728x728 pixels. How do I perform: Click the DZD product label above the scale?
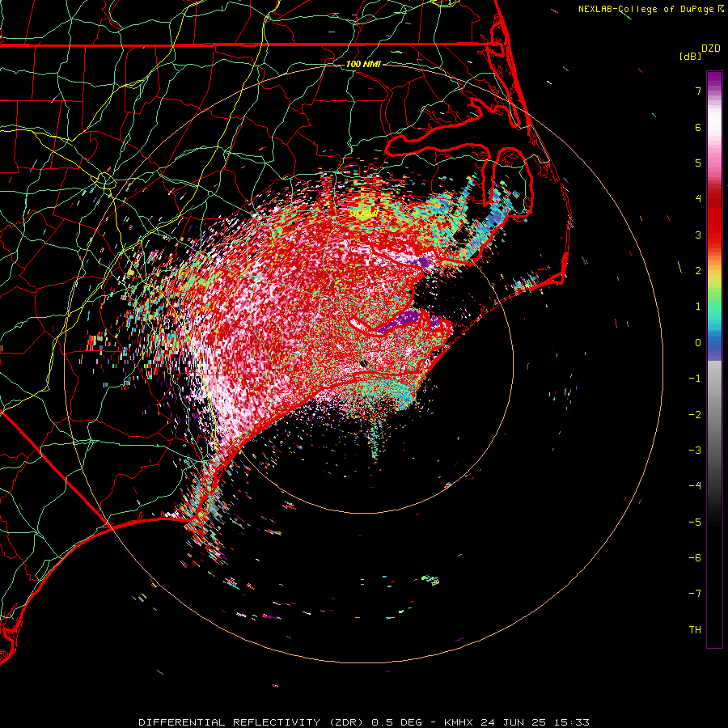click(711, 49)
